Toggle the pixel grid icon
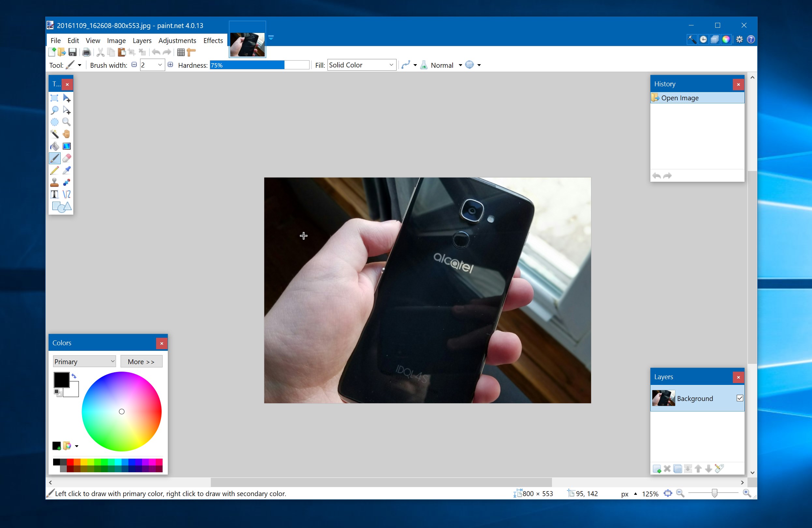This screenshot has height=528, width=812. coord(181,52)
